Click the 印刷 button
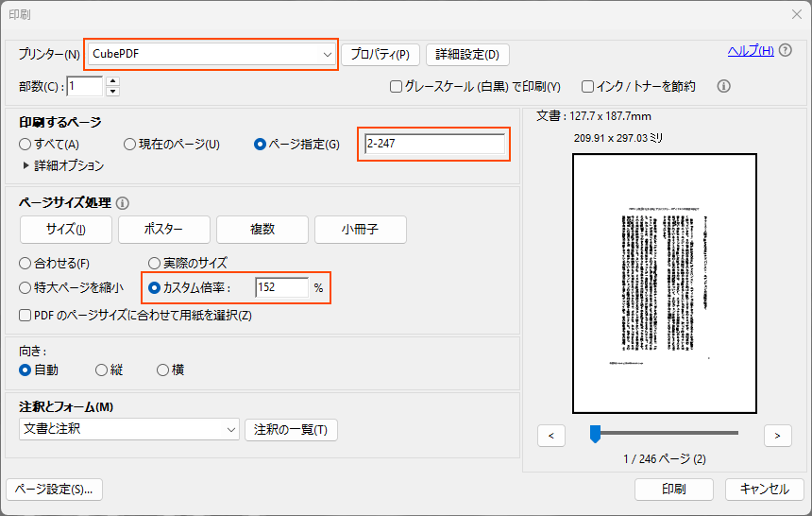This screenshot has height=516, width=812. coord(673,490)
